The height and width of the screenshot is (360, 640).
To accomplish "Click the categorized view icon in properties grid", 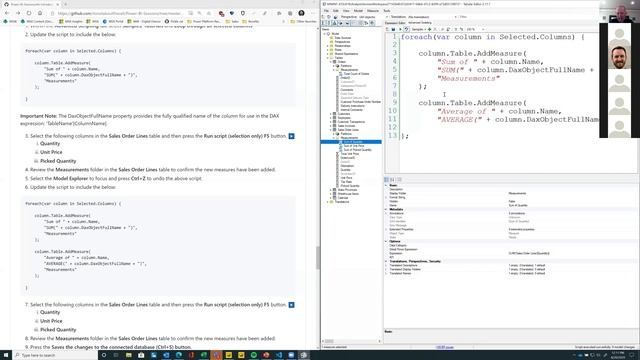I will [387, 180].
